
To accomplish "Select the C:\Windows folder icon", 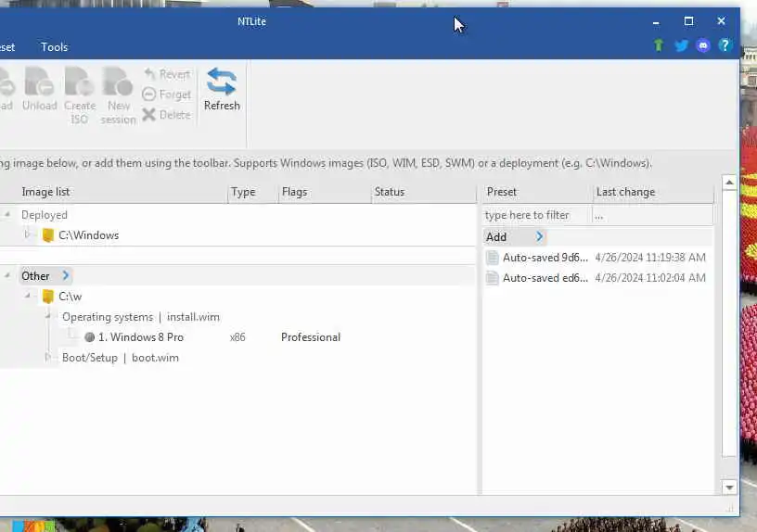I will [48, 235].
